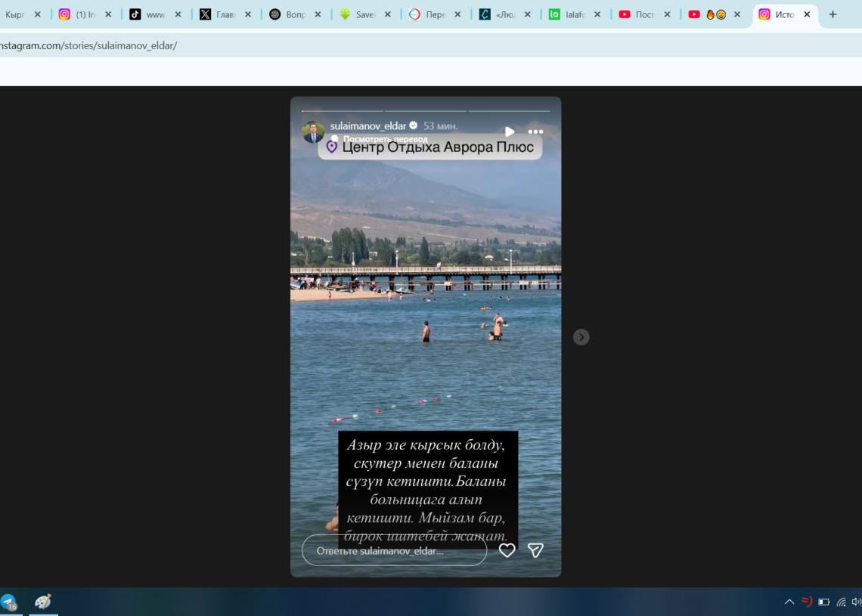Go to next story with right arrow
The width and height of the screenshot is (862, 616).
pyautogui.click(x=581, y=337)
